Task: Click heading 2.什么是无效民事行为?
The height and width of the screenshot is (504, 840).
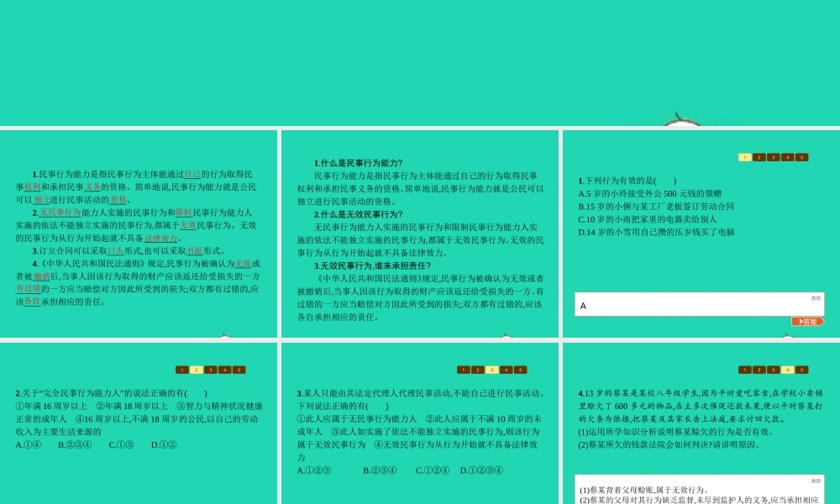Action: pyautogui.click(x=359, y=215)
